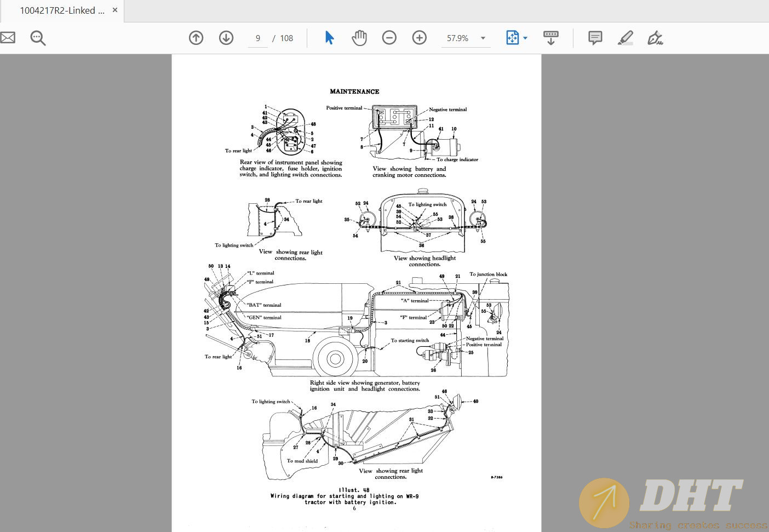
Task: Click the "GEN" terminal label
Action: [x=264, y=318]
